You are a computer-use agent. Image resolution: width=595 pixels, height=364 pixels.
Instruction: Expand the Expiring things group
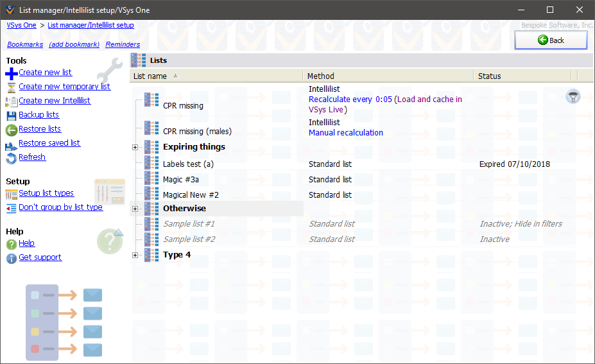point(135,147)
